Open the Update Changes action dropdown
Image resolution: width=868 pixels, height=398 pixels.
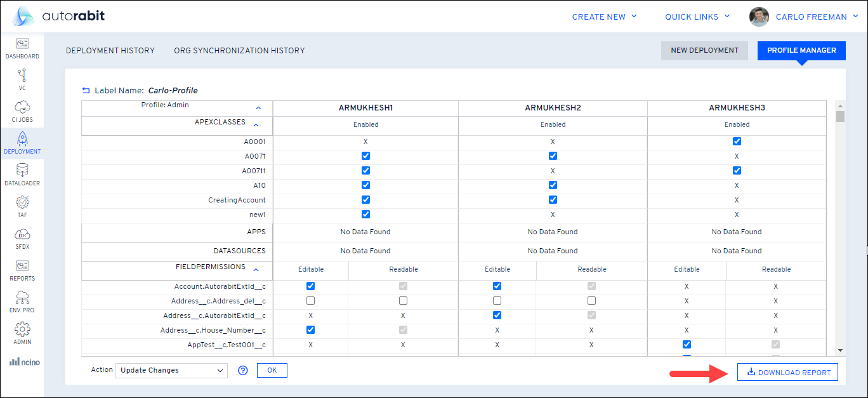(171, 371)
